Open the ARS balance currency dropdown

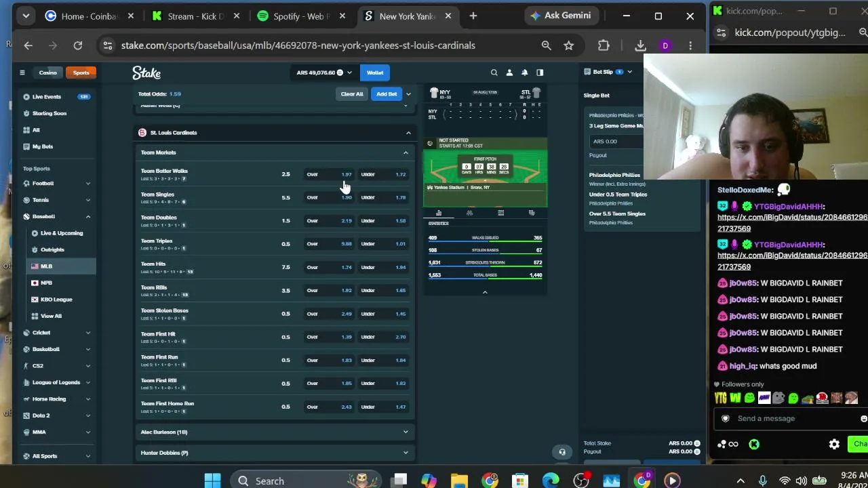pos(324,73)
